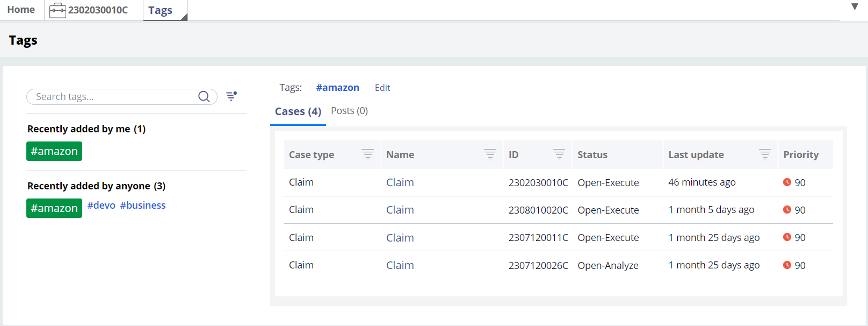The height and width of the screenshot is (326, 868).
Task: Open Claim name link for 2307120011C
Action: [x=400, y=238]
